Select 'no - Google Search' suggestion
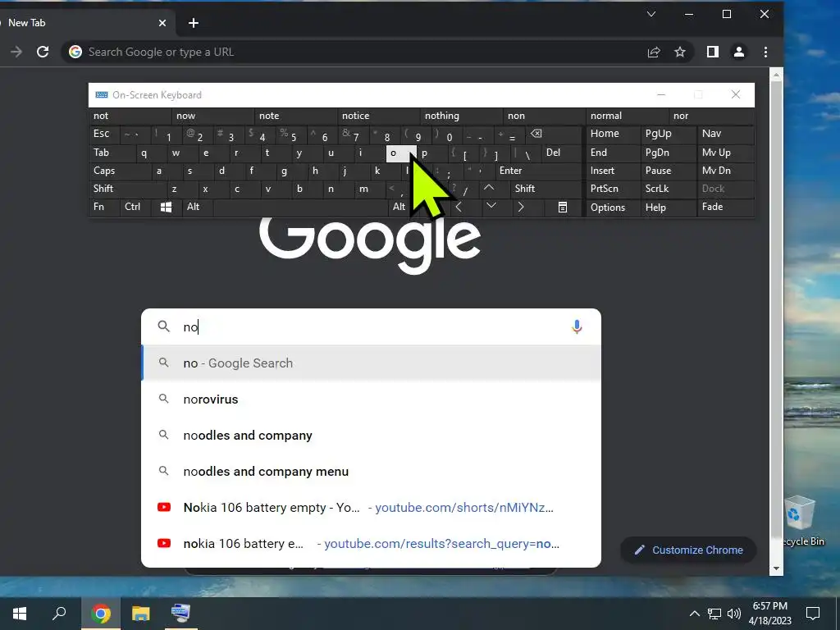840x630 pixels. [371, 363]
